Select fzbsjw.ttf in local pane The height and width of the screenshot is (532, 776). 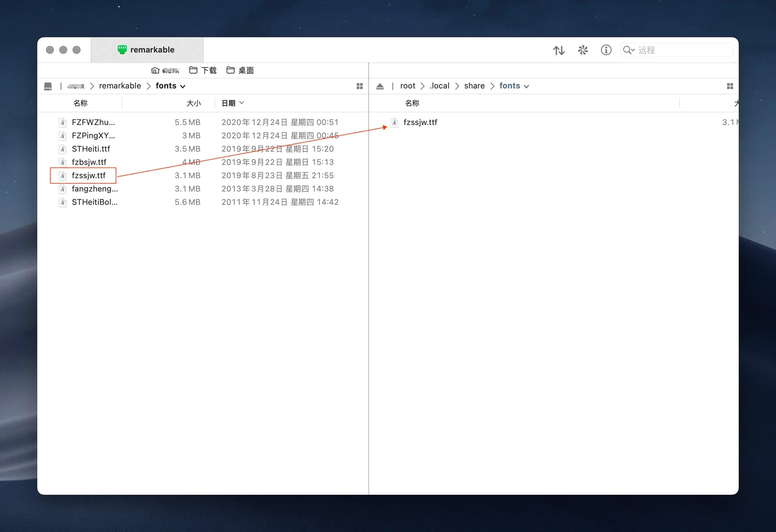pyautogui.click(x=89, y=162)
